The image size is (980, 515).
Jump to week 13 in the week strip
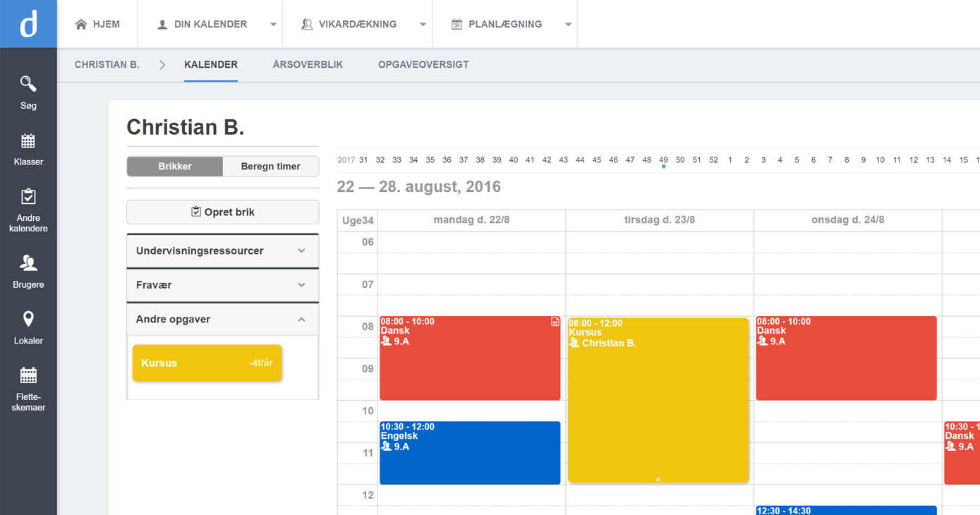(930, 160)
